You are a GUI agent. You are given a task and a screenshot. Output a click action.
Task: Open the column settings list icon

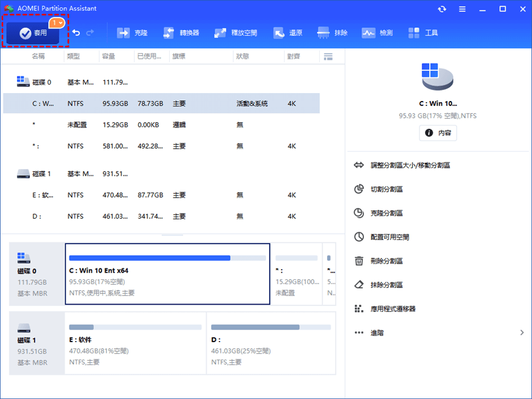328,57
